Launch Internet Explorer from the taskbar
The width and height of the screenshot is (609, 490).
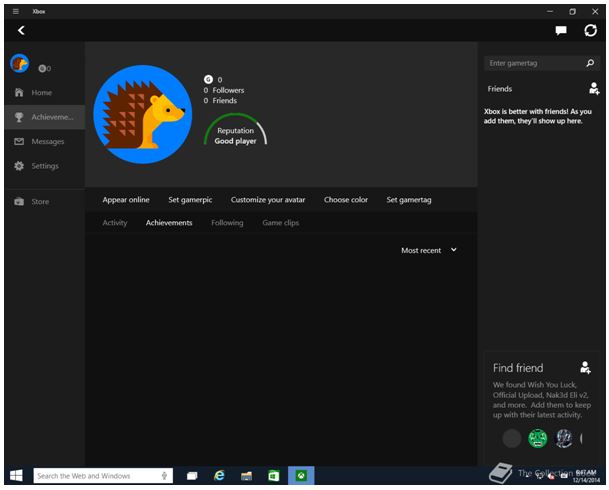[219, 476]
